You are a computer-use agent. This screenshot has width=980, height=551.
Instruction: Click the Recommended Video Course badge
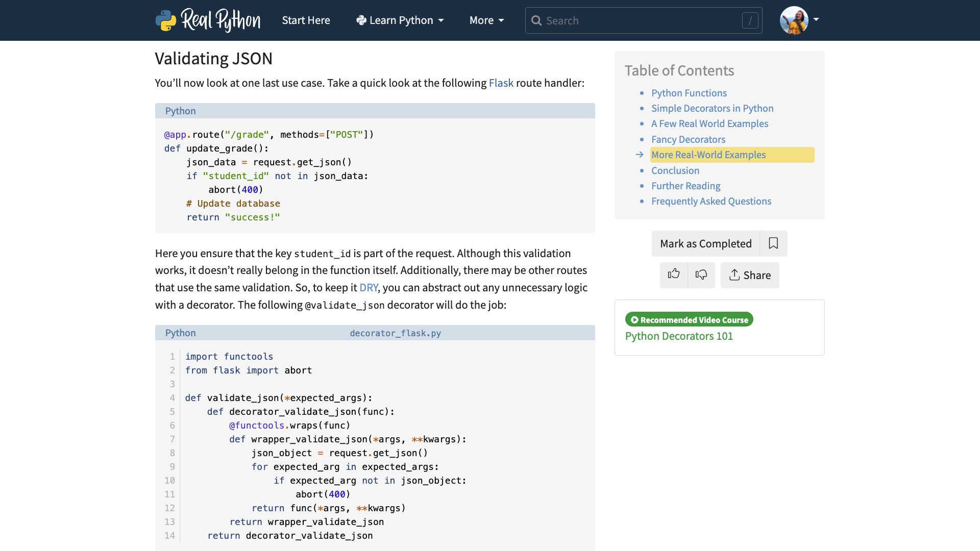coord(689,319)
